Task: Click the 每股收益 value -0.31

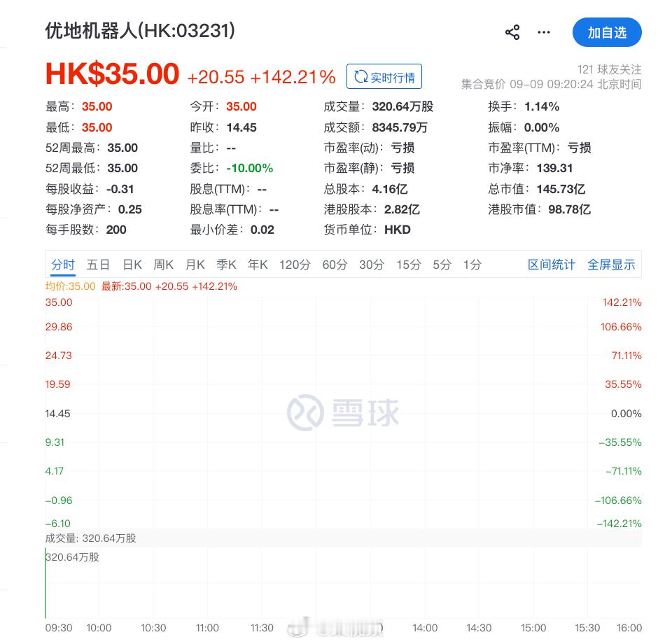Action: [120, 189]
